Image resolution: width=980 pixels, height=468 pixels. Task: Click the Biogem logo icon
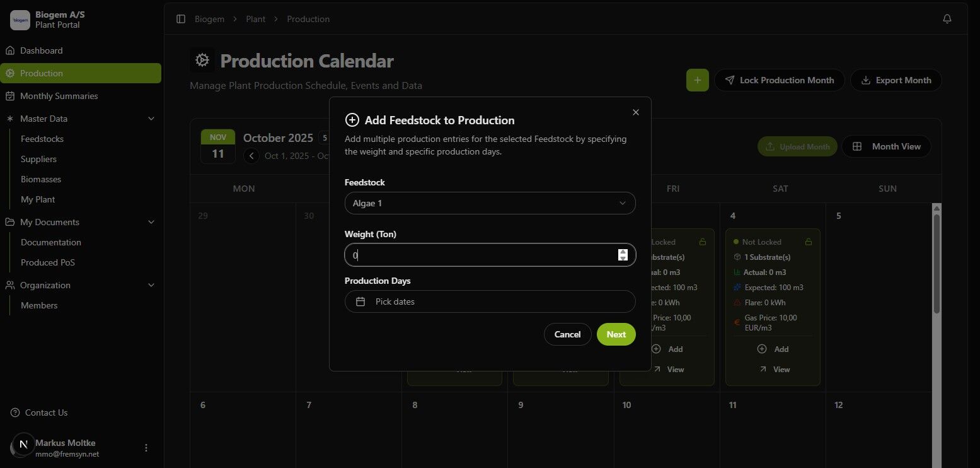(x=20, y=20)
